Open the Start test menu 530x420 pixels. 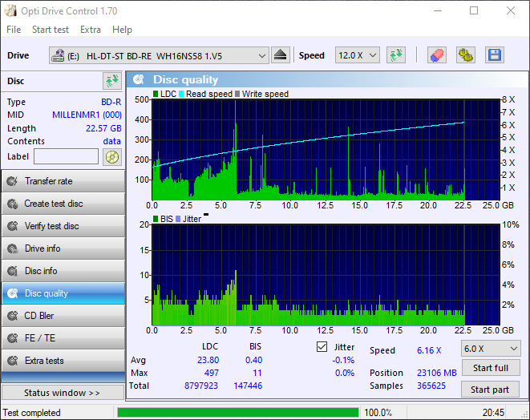pos(51,30)
